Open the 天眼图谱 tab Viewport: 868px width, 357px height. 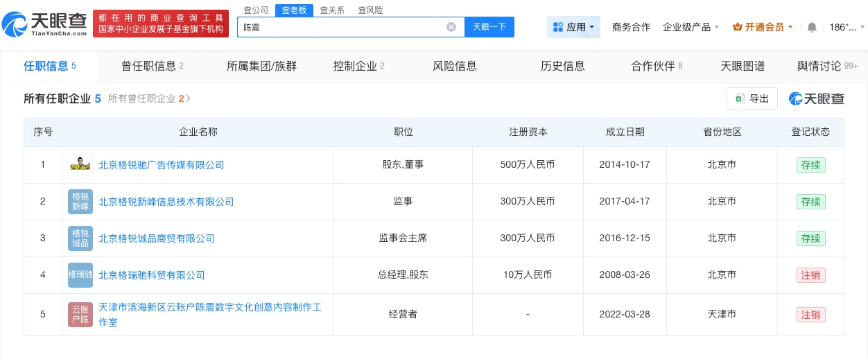click(743, 66)
